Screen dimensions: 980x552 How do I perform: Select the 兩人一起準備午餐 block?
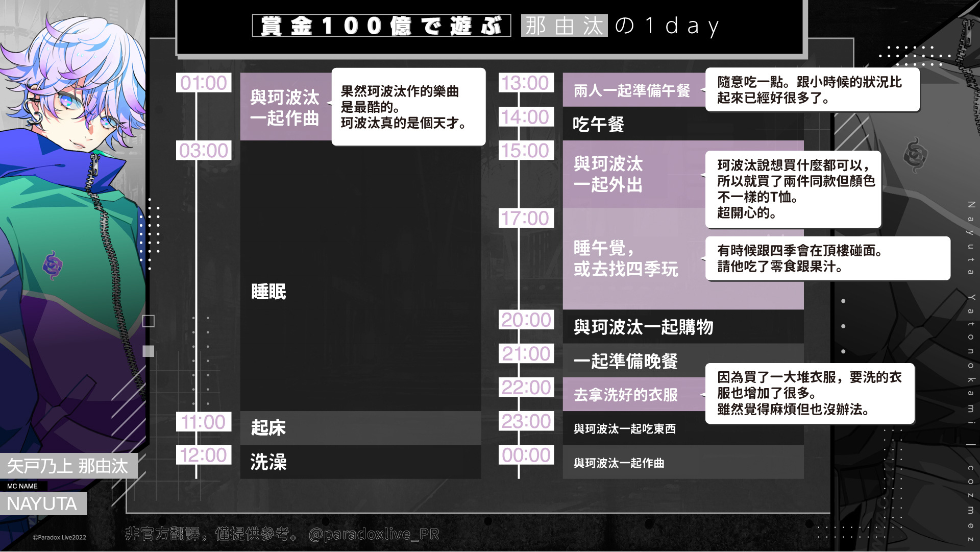(x=633, y=90)
